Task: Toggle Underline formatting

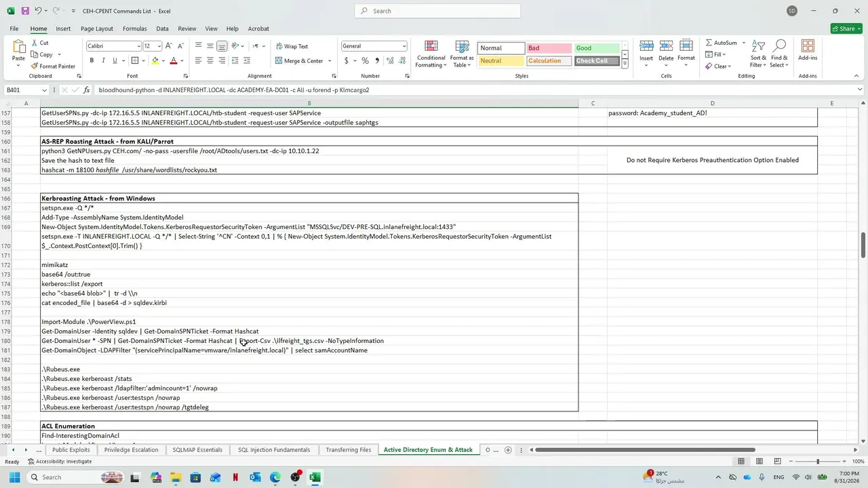Action: (115, 61)
